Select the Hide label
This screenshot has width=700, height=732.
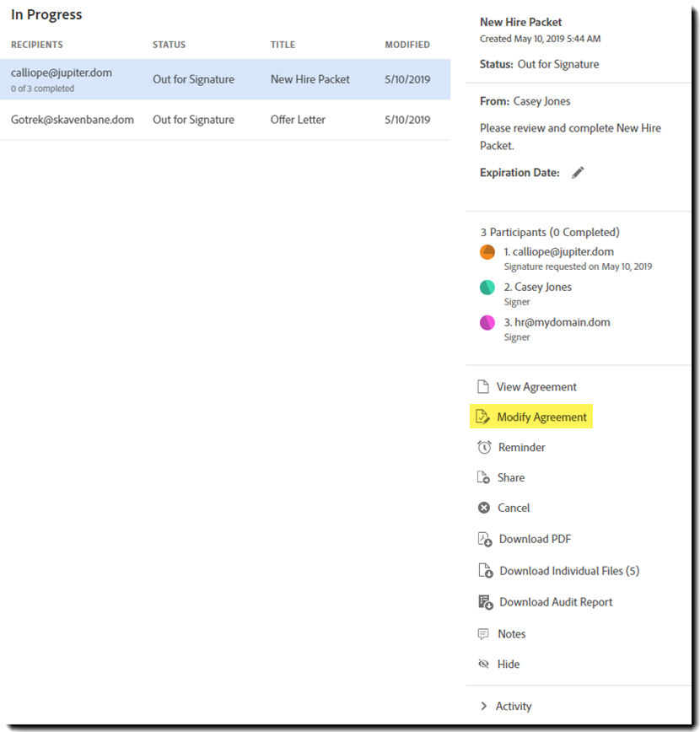508,665
